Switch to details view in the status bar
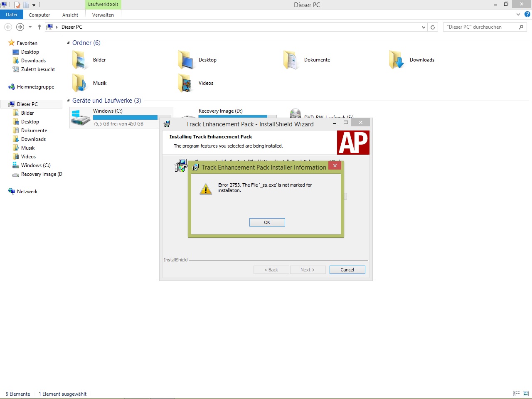Image resolution: width=532 pixels, height=399 pixels. pos(517,394)
